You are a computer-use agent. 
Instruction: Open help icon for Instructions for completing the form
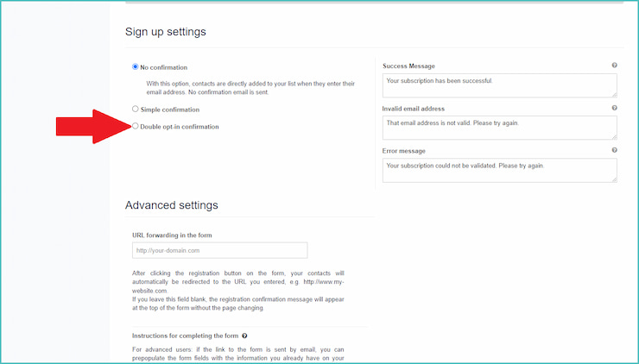(x=244, y=336)
